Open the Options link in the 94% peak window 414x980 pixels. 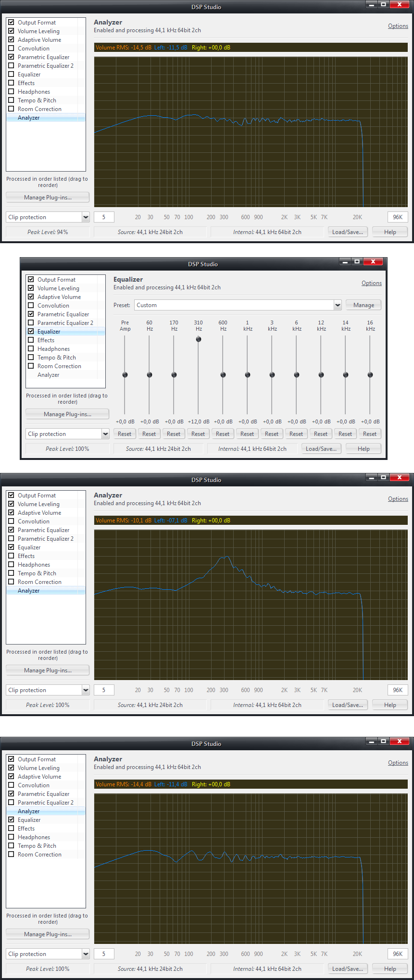click(x=398, y=26)
